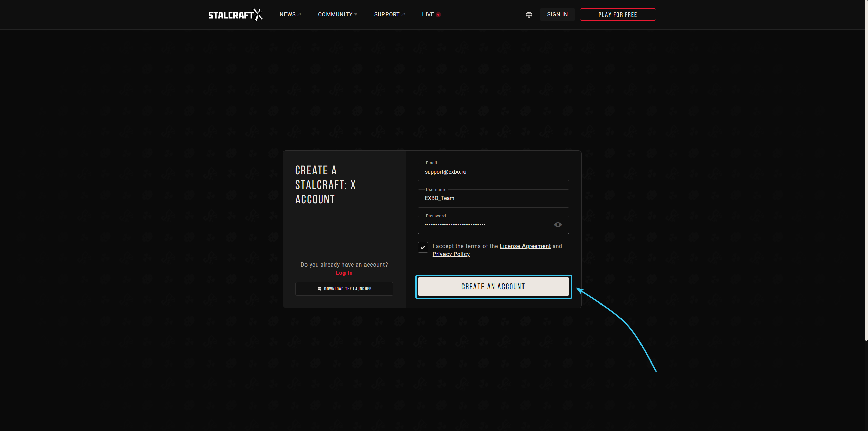Open the License Agreement link

point(525,246)
